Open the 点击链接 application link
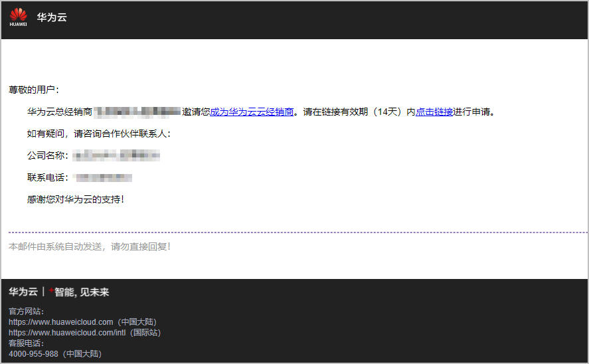 pos(434,112)
